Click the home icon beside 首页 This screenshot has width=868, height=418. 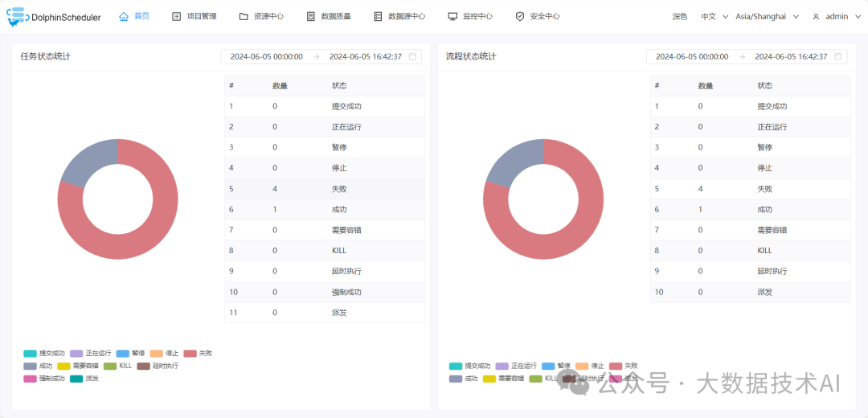[124, 17]
